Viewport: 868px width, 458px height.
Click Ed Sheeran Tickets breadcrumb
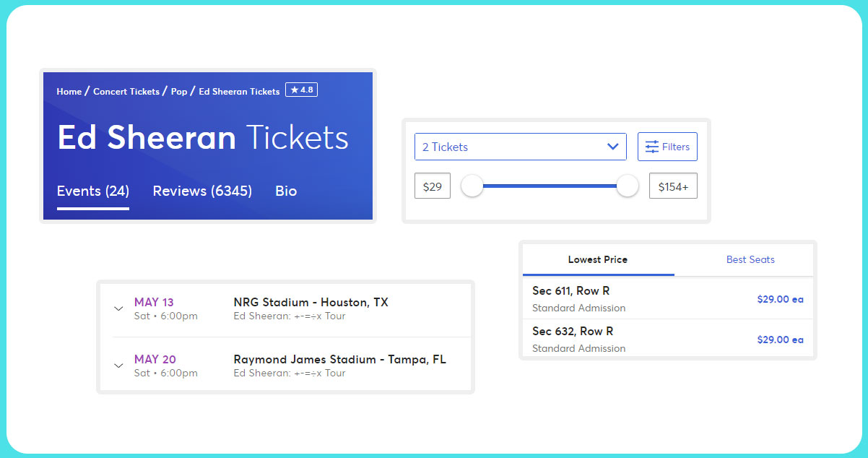tap(239, 92)
